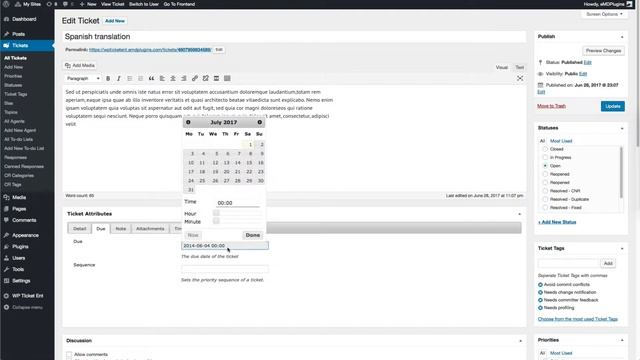The height and width of the screenshot is (360, 640).
Task: Insert Read More tag
Action: pos(216,78)
